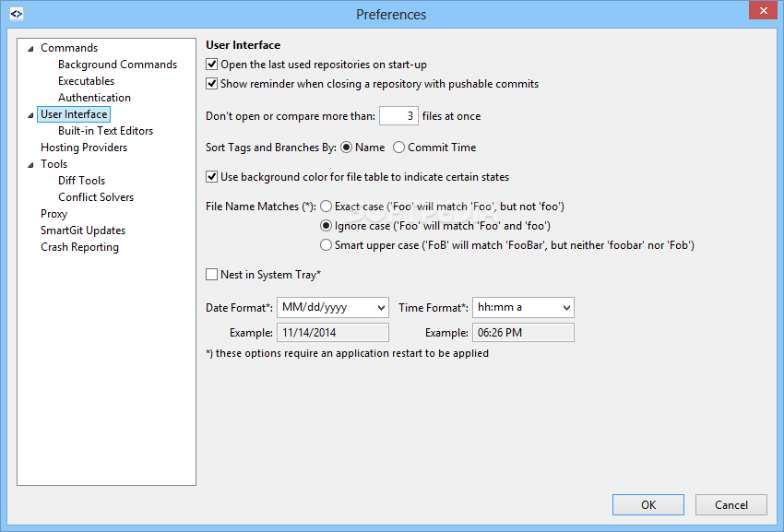
Task: Confirm preferences with OK button
Action: click(x=648, y=505)
